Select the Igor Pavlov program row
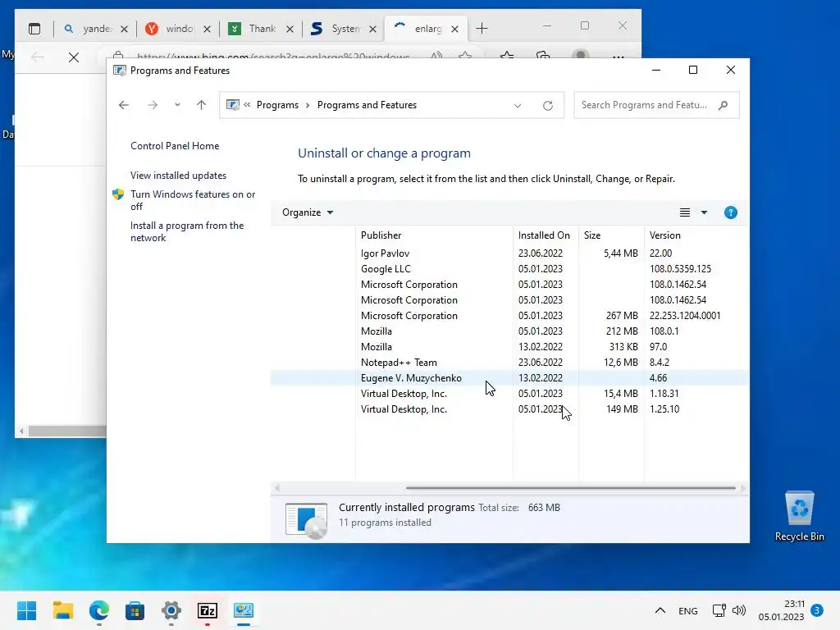The width and height of the screenshot is (840, 630). (509, 253)
